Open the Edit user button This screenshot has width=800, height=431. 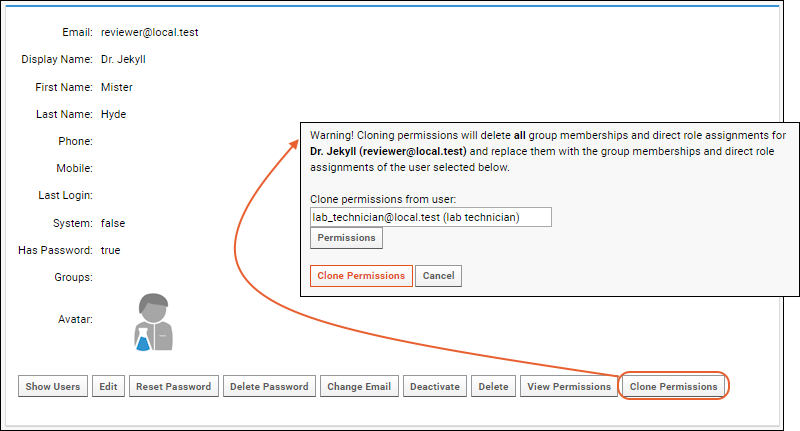pos(108,387)
